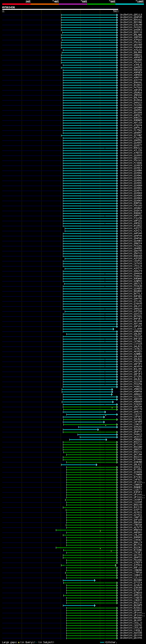
Task: Click the white query sequence bar
Action: pyautogui.click(x=60, y=9)
